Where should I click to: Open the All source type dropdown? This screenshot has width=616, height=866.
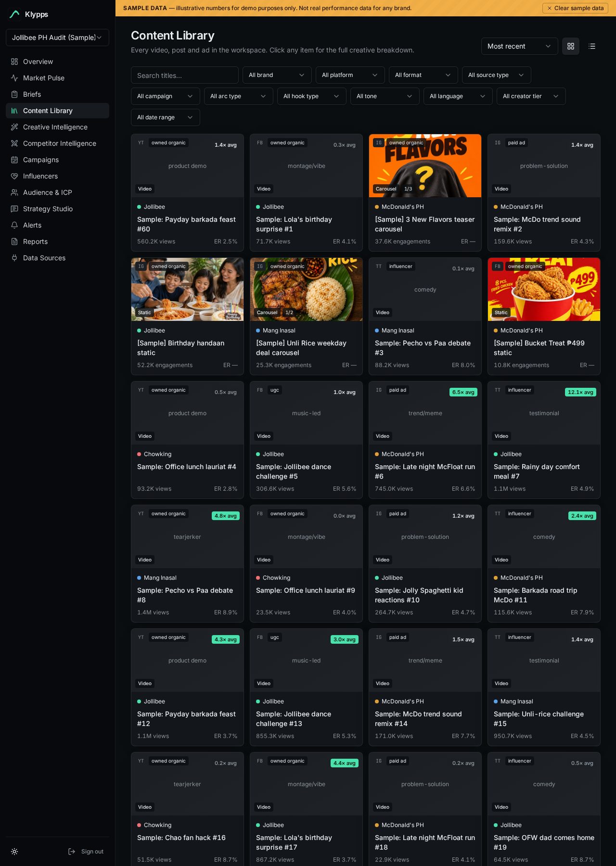pyautogui.click(x=497, y=75)
